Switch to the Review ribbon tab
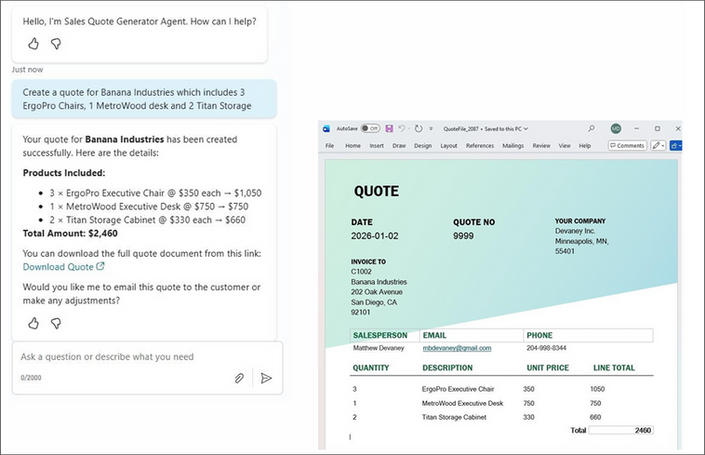This screenshot has height=455, width=705. click(541, 146)
